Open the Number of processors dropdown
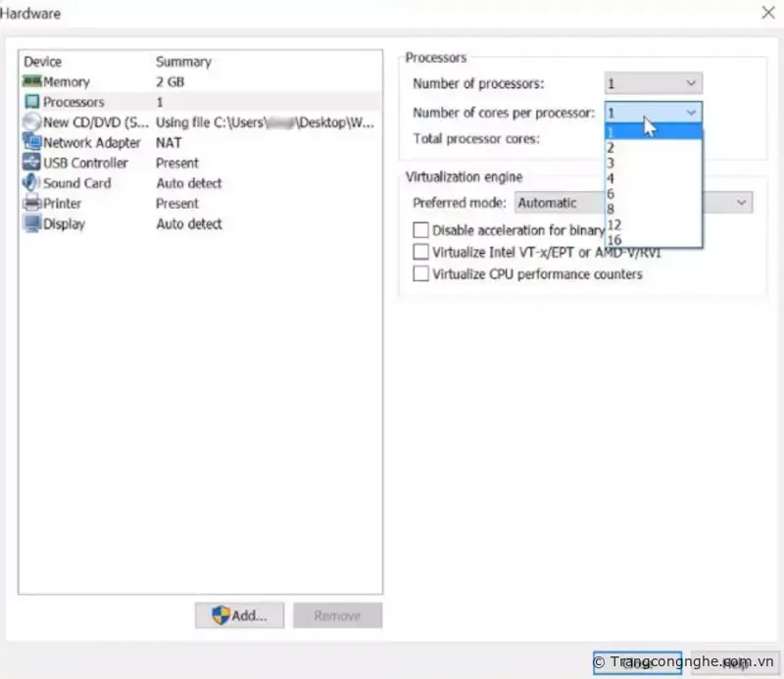The width and height of the screenshot is (784, 679). pyautogui.click(x=653, y=84)
